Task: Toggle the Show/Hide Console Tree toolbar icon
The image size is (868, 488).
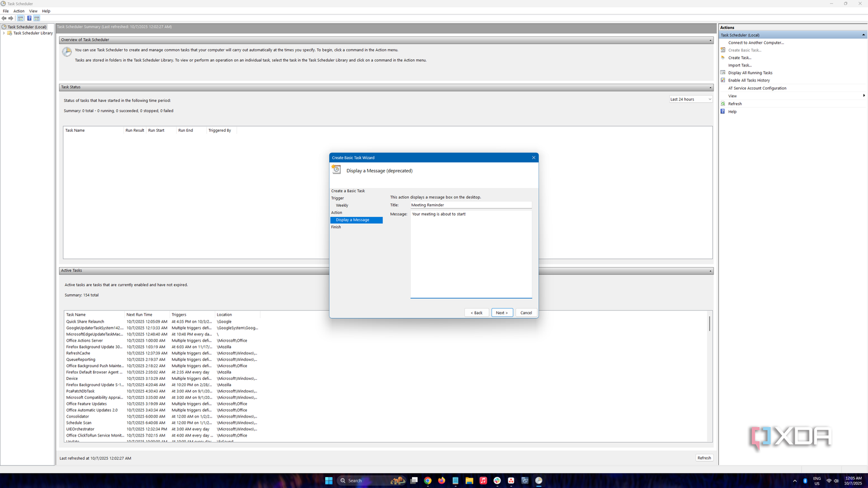Action: coord(21,19)
